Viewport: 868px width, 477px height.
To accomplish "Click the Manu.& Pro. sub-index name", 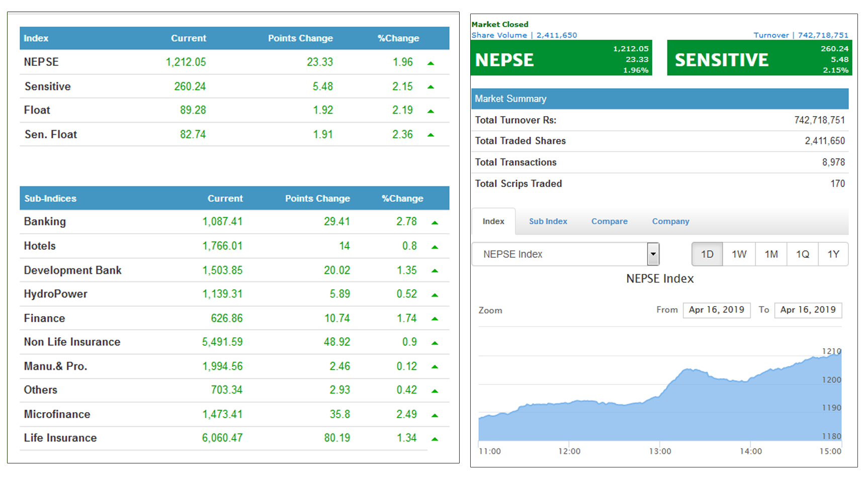I will click(55, 366).
